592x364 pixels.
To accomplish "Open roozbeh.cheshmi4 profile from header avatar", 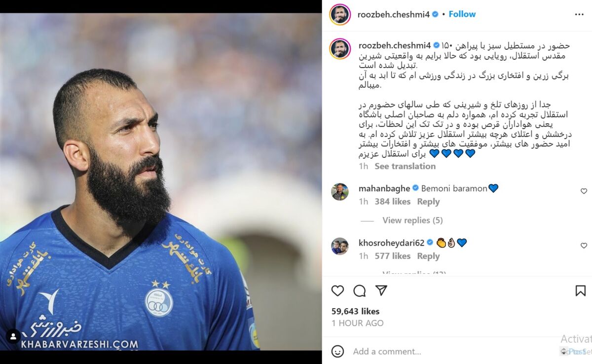I will 340,14.
